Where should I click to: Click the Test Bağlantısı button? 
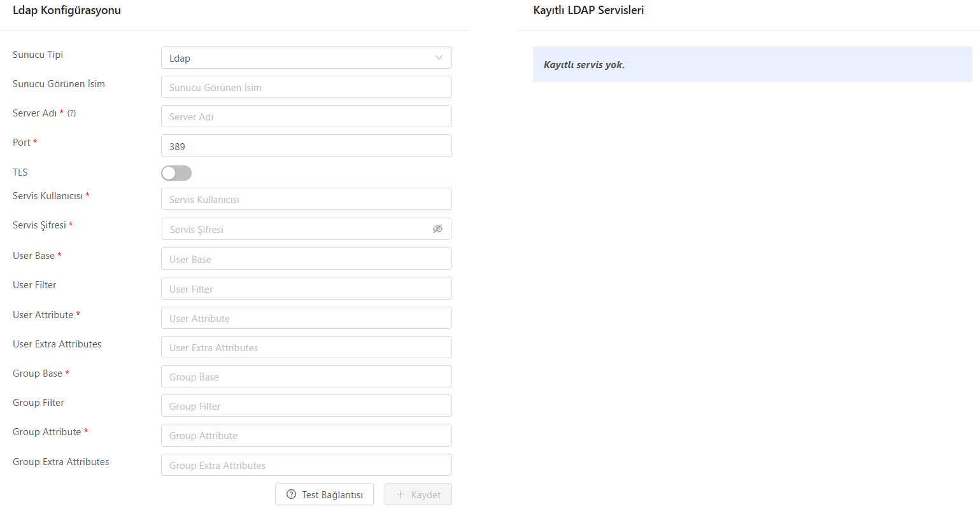324,494
